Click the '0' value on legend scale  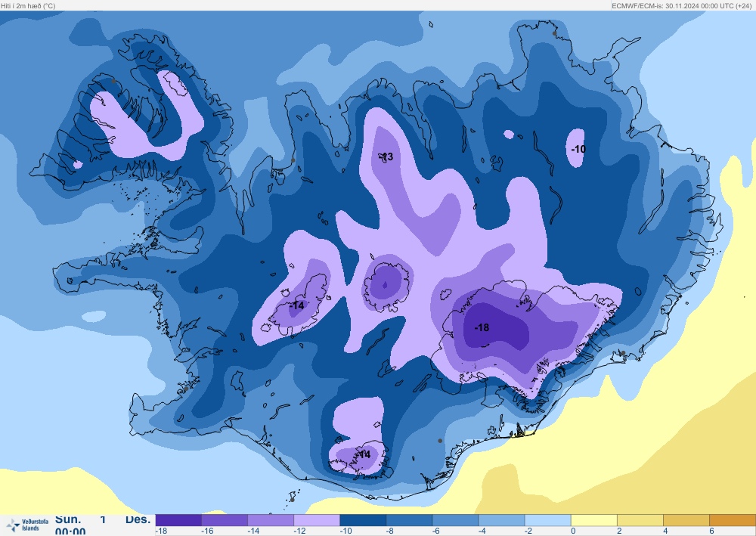point(573,531)
